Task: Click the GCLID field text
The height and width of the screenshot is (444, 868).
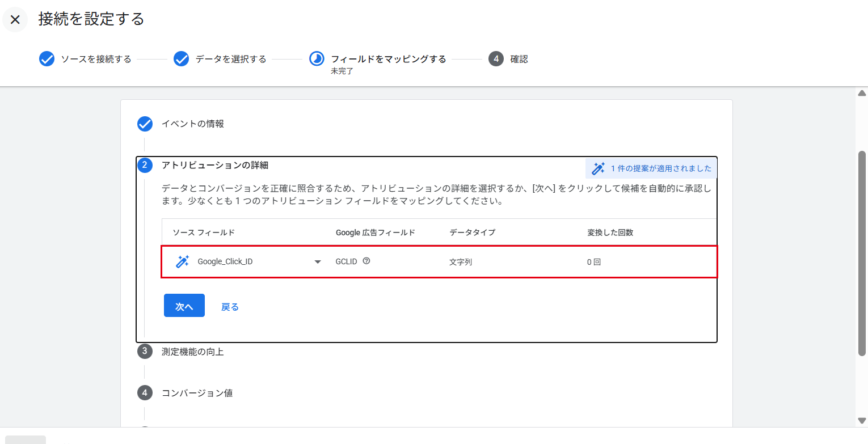Action: click(x=346, y=261)
